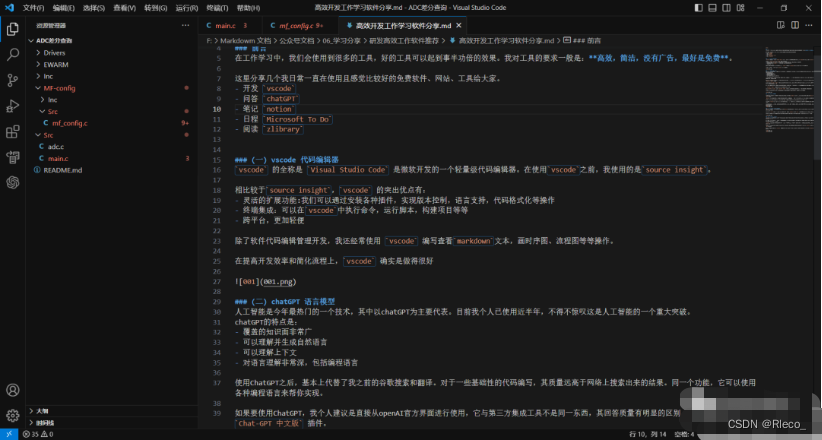The width and height of the screenshot is (822, 440).
Task: Click the 空格: 4 indentation indicator
Action: point(684,434)
